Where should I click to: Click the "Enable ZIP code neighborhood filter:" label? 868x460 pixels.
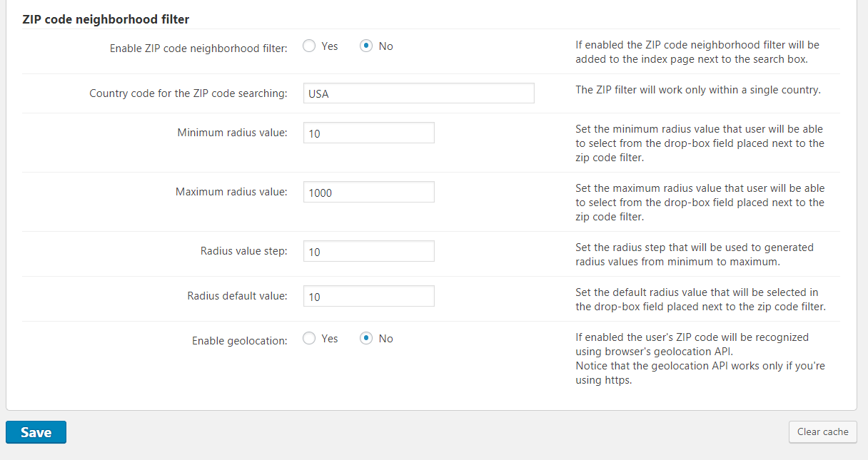pos(198,48)
